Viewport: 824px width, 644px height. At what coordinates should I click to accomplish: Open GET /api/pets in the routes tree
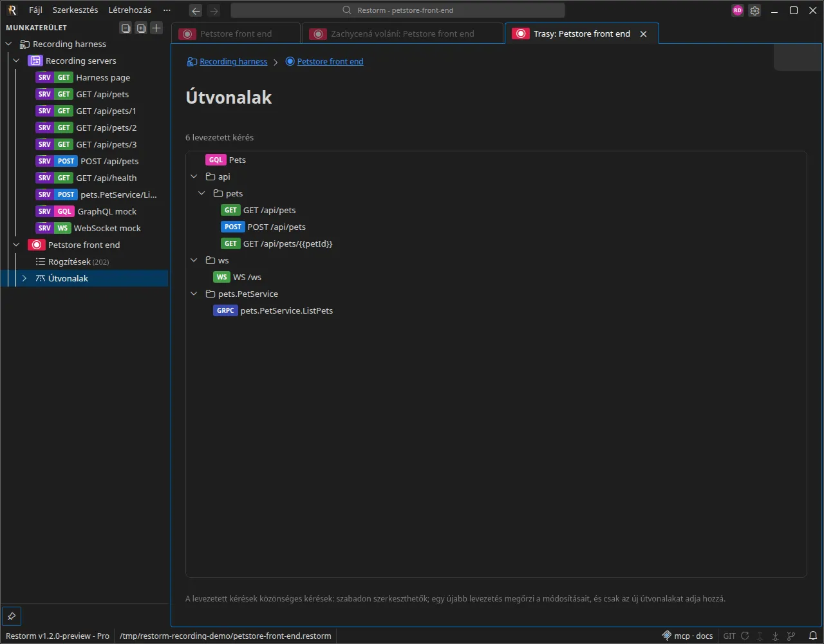click(x=269, y=210)
